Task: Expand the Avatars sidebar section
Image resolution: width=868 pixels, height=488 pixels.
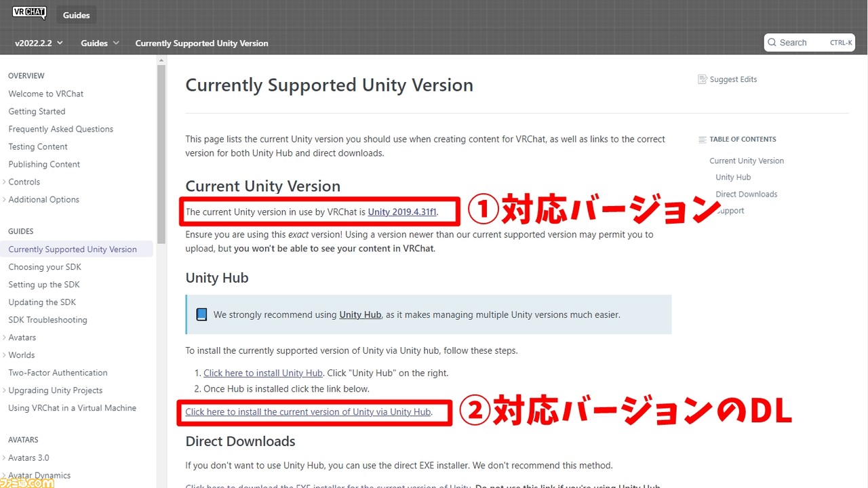Action: tap(4, 338)
